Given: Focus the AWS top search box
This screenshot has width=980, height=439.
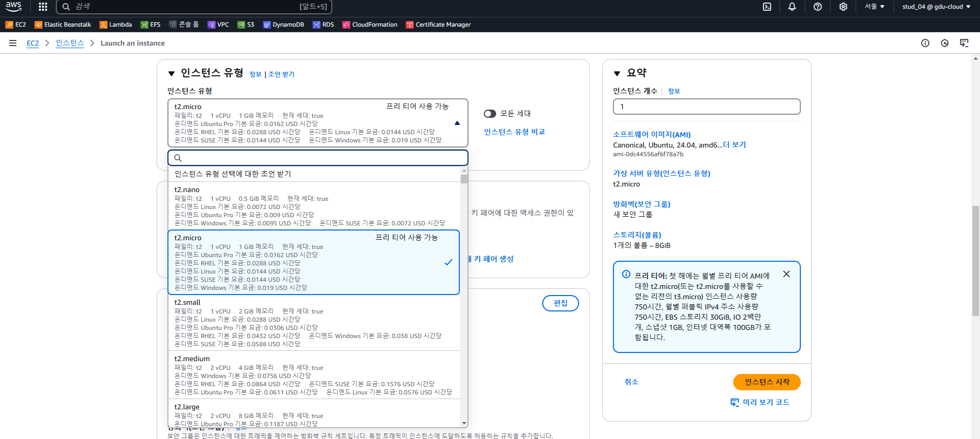Looking at the screenshot, I should pyautogui.click(x=194, y=7).
